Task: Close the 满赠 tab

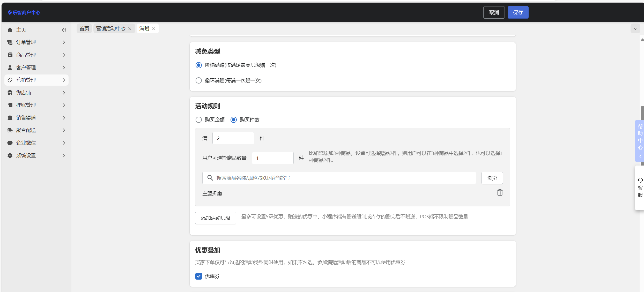Action: (x=153, y=29)
